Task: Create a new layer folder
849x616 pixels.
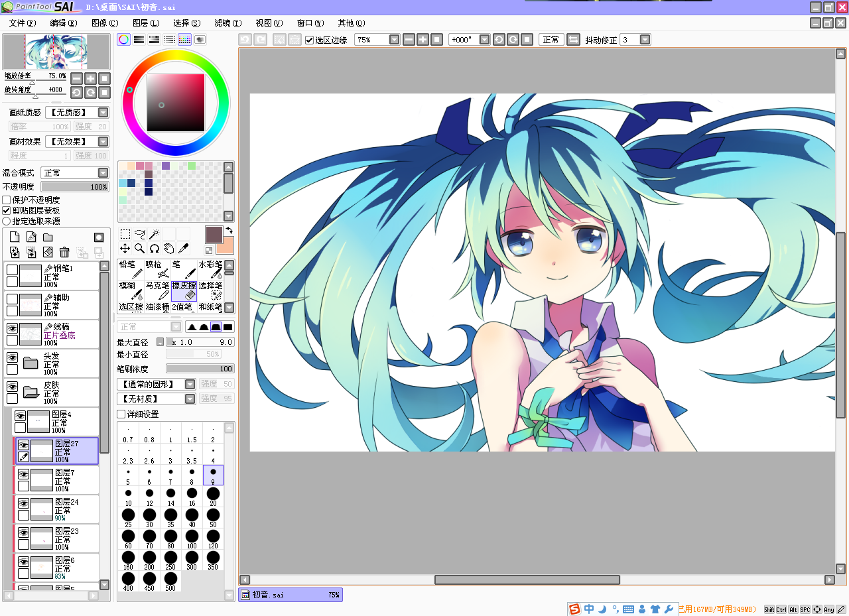Action: click(48, 237)
